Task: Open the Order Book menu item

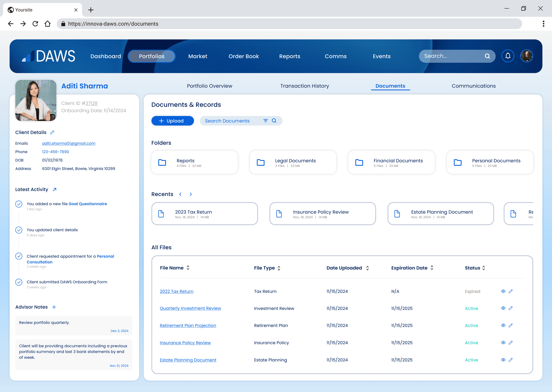Action: (x=244, y=56)
